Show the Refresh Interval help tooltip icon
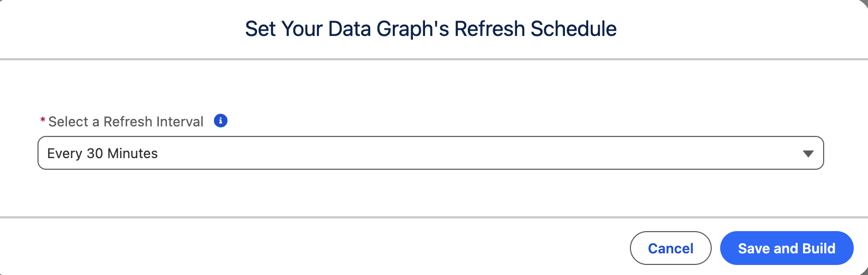 pos(221,121)
